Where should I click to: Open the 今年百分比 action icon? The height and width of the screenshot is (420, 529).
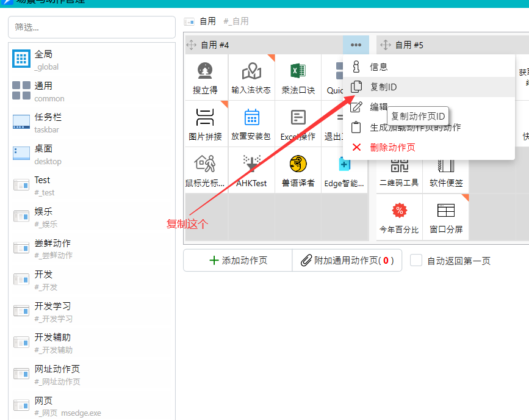pyautogui.click(x=400, y=211)
